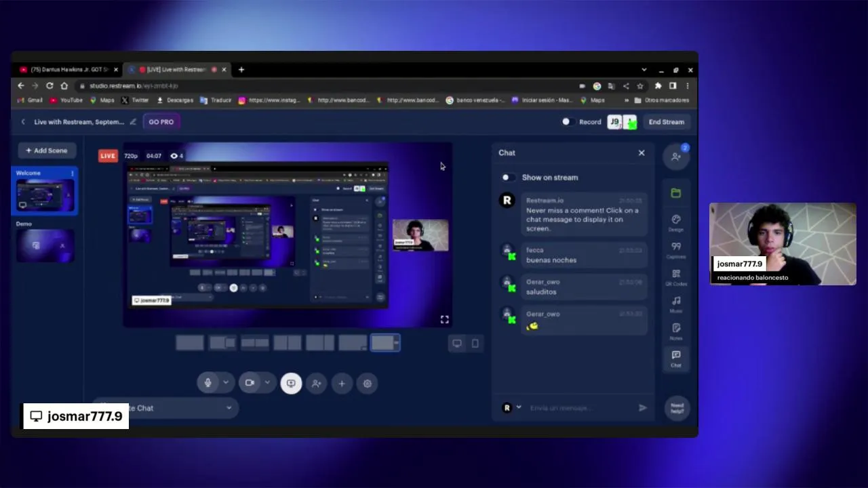
Task: Open the Otros marcadores bookmarks folder
Action: [x=662, y=100]
